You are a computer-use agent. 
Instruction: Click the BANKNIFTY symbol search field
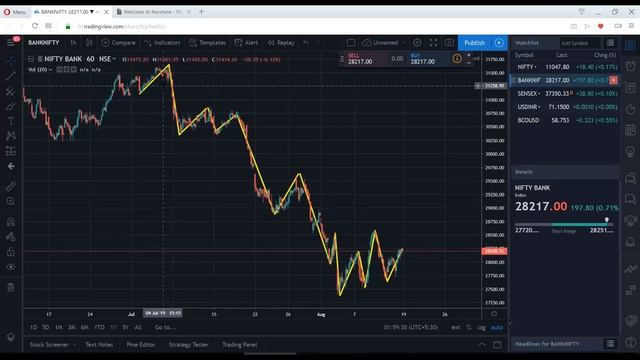tap(44, 42)
